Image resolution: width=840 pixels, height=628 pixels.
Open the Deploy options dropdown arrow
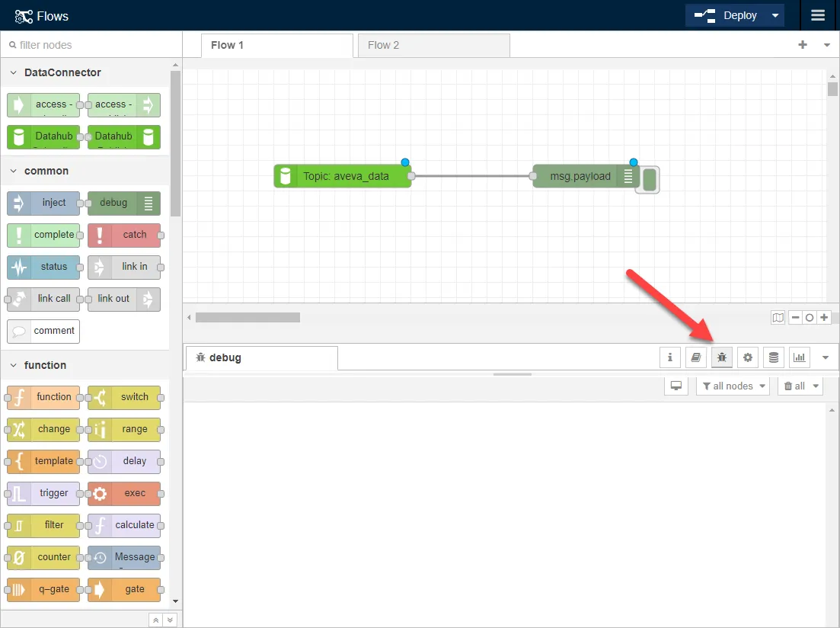[x=775, y=15]
